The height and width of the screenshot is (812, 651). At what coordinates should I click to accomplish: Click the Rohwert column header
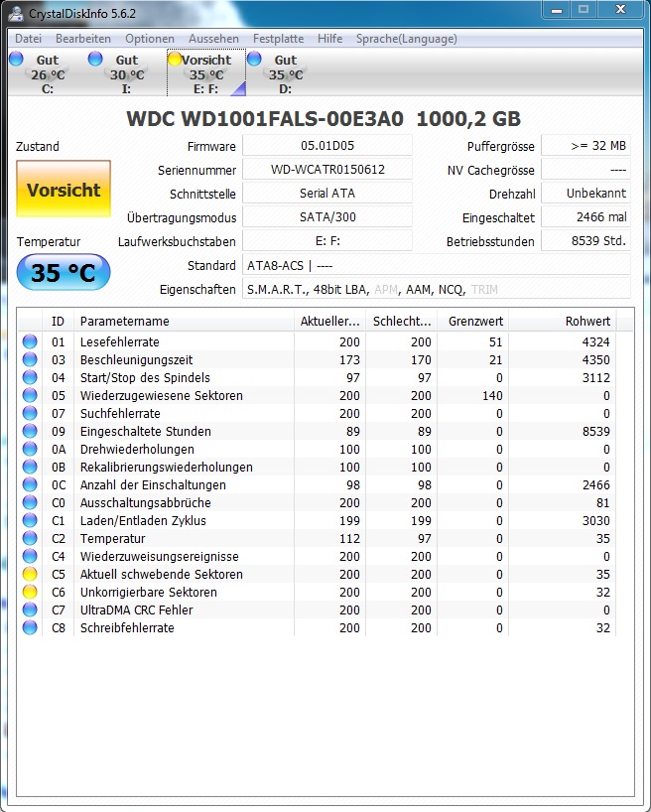(x=563, y=321)
